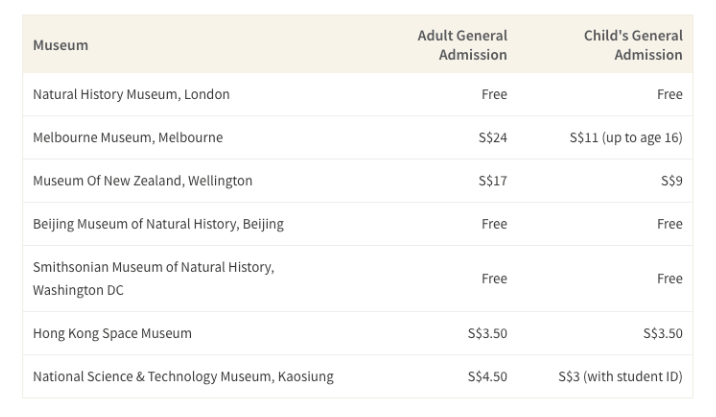Click S$11 (up to age 16) cell
Viewport: 716px width, 417px height.
pyautogui.click(x=626, y=137)
